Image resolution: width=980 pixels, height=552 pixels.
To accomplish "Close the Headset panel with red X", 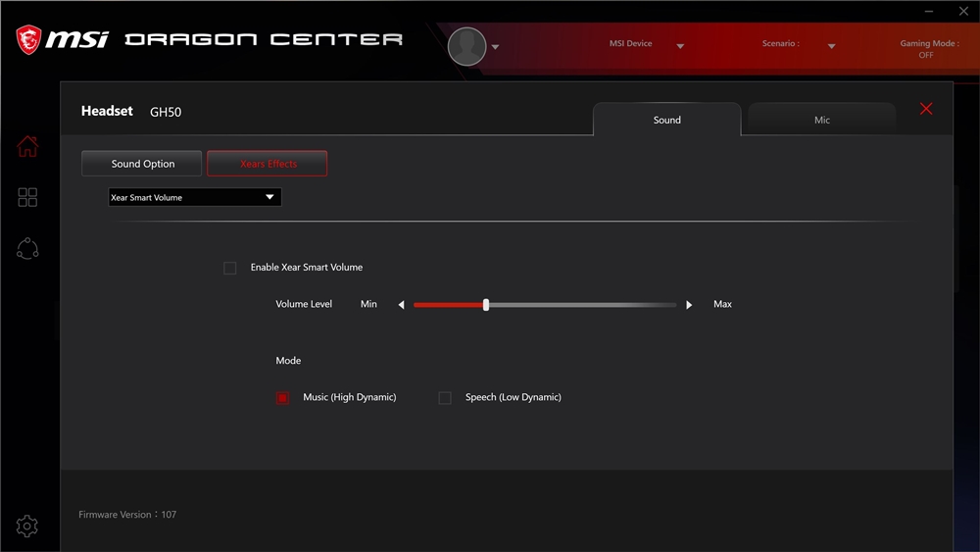I will 926,109.
